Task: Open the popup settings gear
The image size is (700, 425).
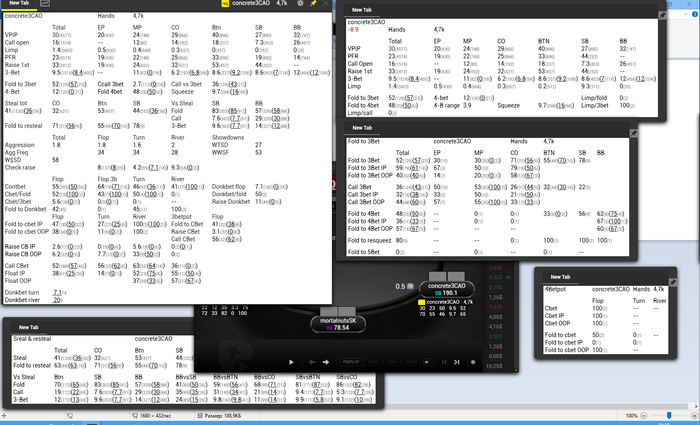Action: 300,3
